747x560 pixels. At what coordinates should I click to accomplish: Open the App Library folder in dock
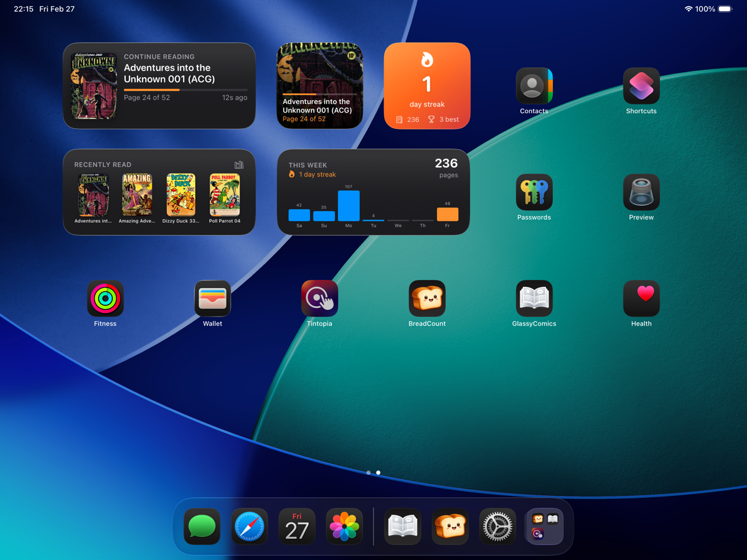[x=545, y=526]
